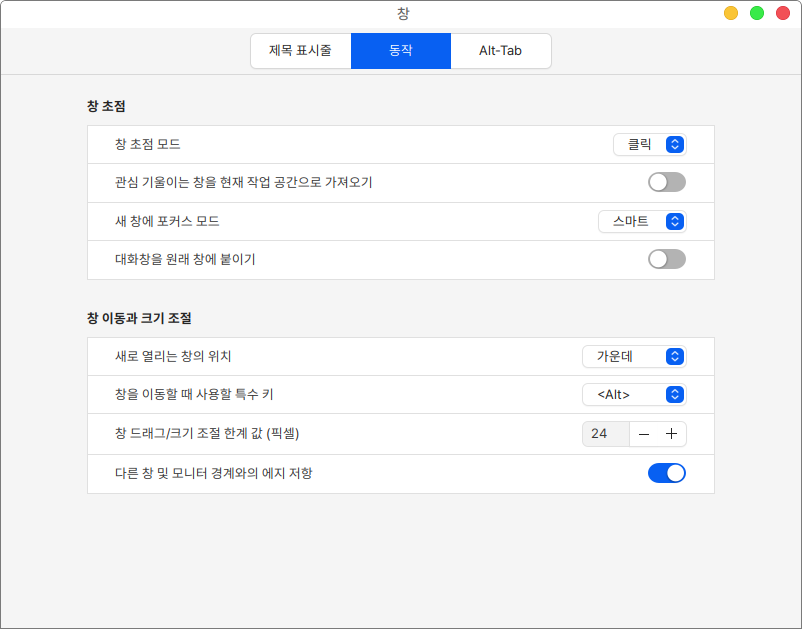This screenshot has width=802, height=629.
Task: Open the Alt-Tab tab
Action: (x=500, y=50)
